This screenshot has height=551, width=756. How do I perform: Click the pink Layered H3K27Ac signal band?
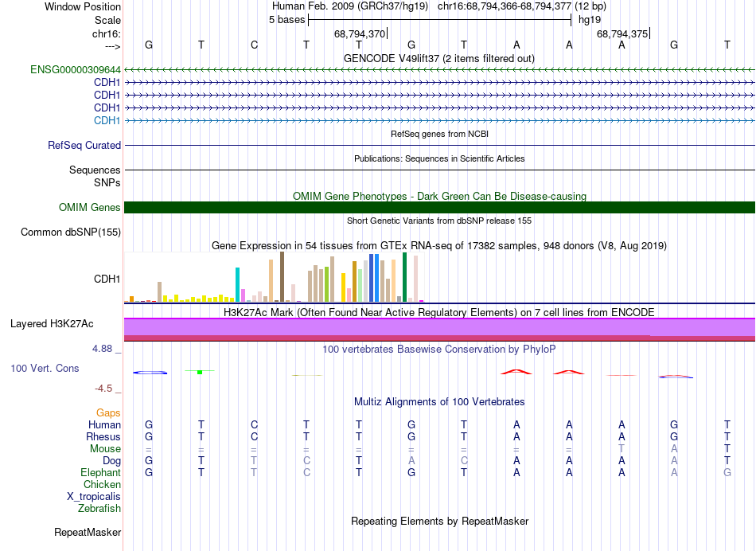coord(439,328)
